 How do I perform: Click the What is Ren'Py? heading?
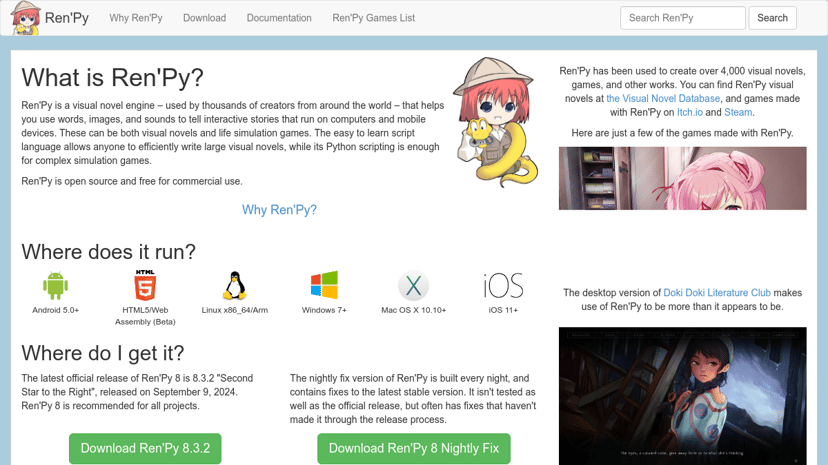pos(112,78)
